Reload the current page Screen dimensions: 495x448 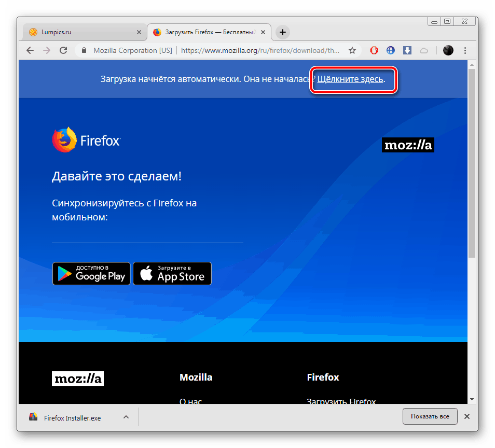click(x=63, y=50)
